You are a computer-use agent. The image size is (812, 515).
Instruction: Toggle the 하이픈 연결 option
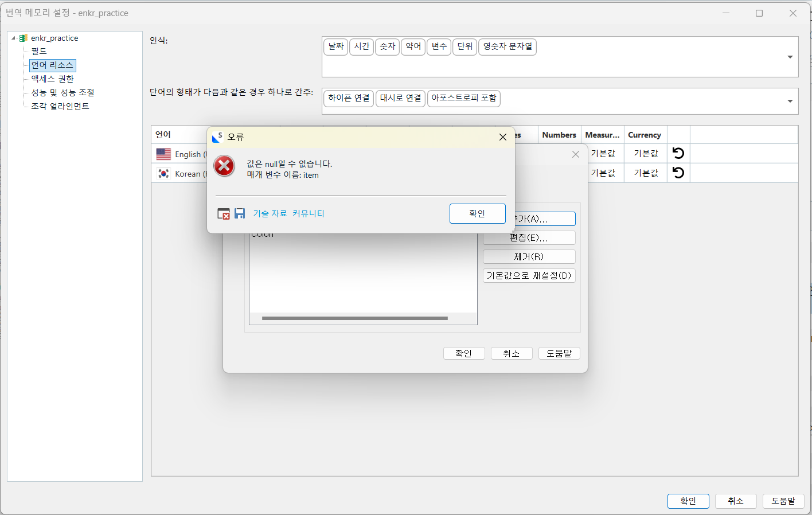349,98
